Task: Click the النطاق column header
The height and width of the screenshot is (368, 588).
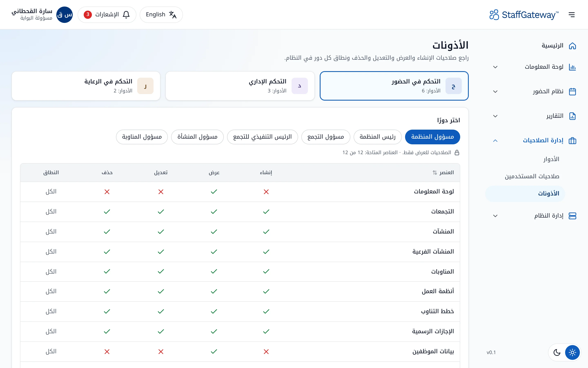Action: [51, 173]
